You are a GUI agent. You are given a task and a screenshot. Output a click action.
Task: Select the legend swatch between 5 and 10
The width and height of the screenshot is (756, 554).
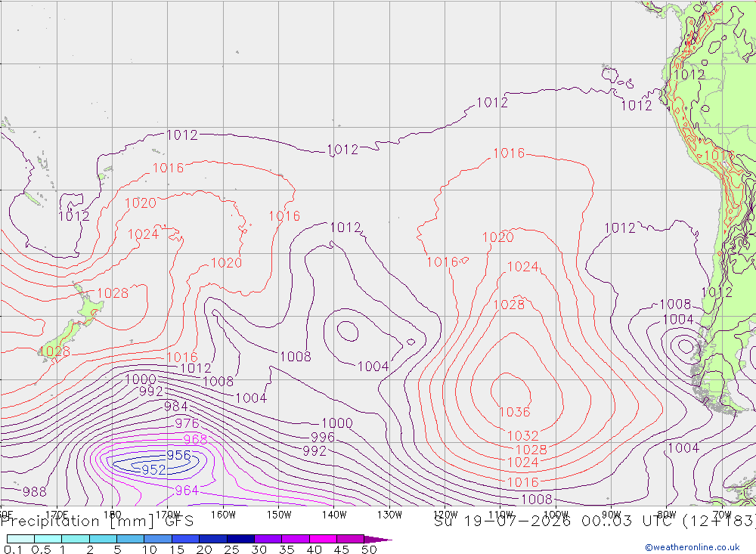131,539
